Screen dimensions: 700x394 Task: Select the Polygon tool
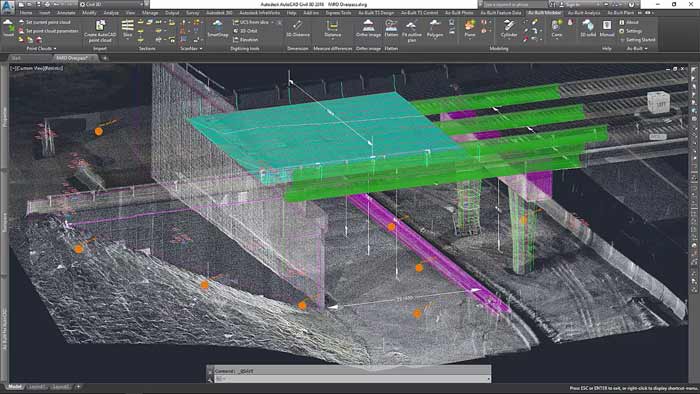point(435,28)
